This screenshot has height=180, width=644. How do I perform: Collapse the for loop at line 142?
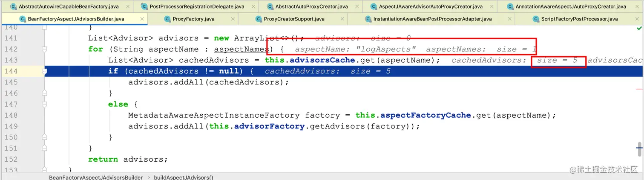pyautogui.click(x=44, y=49)
